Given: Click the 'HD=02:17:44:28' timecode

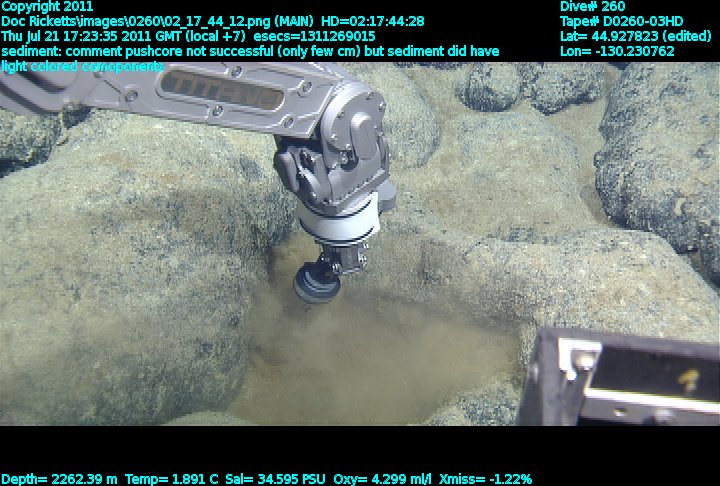Looking at the screenshot, I should pyautogui.click(x=372, y=22).
